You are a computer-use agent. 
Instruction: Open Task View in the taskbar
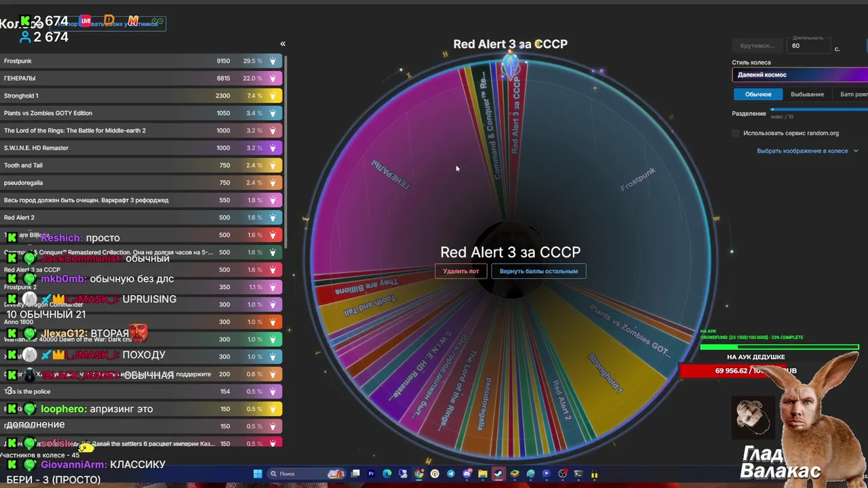355,474
